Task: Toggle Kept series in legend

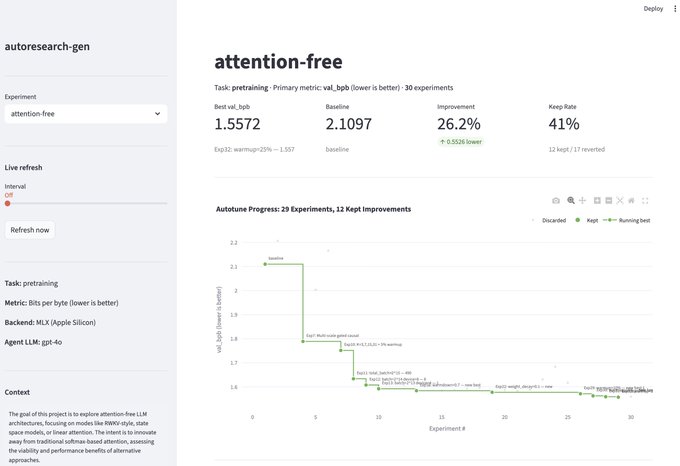Action: [587, 220]
